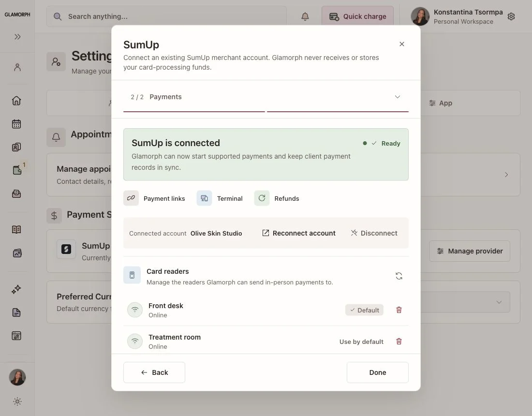
Task: Click Konstantina Tsormpa's profile photo in the header
Action: pyautogui.click(x=420, y=16)
